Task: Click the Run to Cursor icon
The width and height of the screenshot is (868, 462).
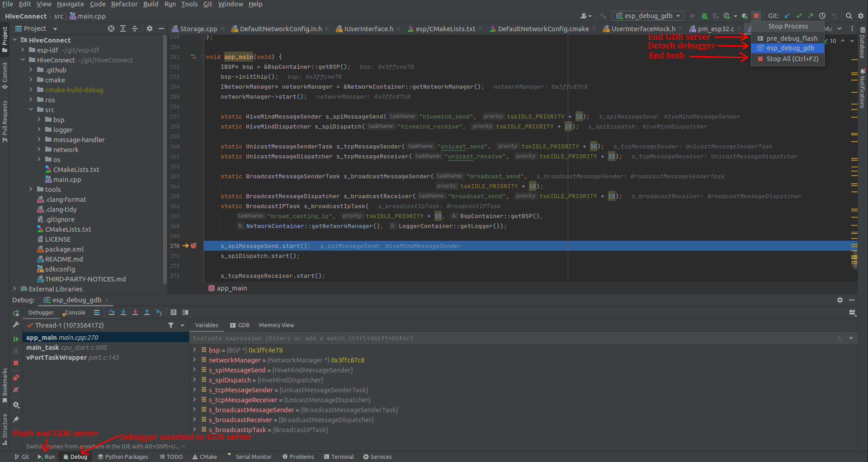Action: point(159,312)
